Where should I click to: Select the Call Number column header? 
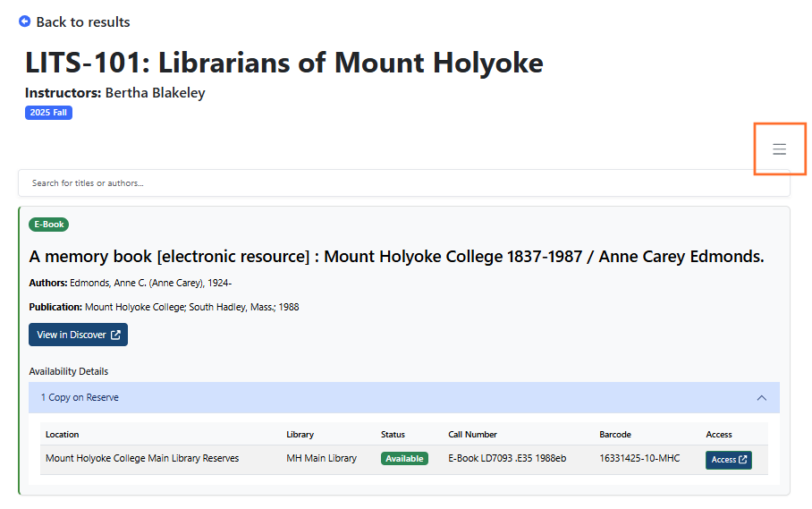pyautogui.click(x=472, y=435)
